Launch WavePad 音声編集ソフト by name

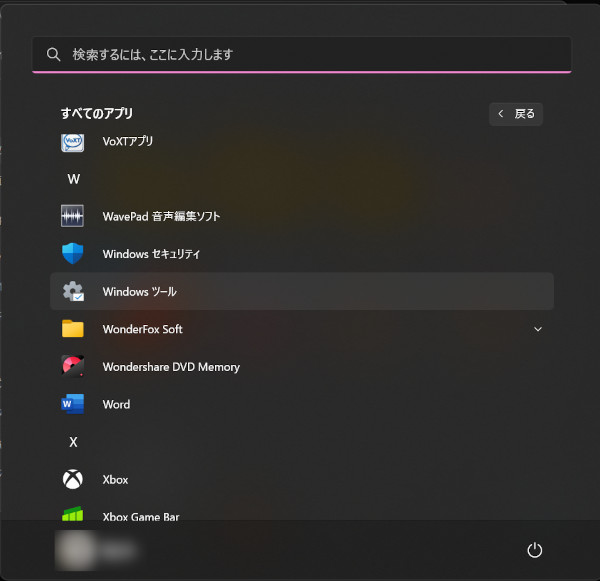(x=161, y=216)
